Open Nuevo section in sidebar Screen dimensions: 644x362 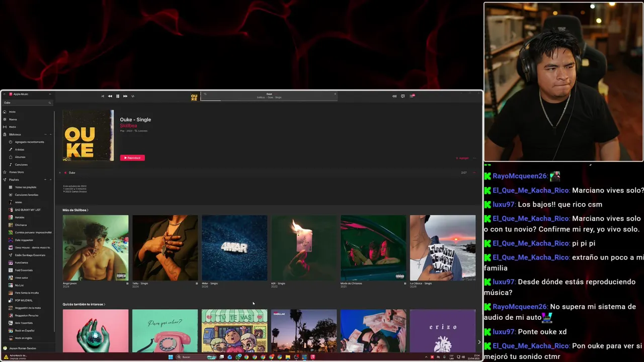(x=28, y=119)
